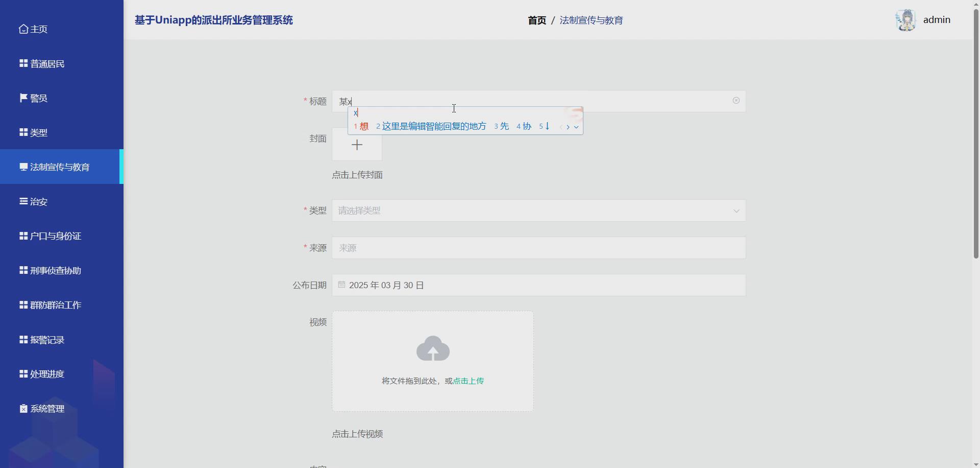The width and height of the screenshot is (980, 468).
Task: Click the calendar icon in the 公布日期 field
Action: pyautogui.click(x=341, y=285)
